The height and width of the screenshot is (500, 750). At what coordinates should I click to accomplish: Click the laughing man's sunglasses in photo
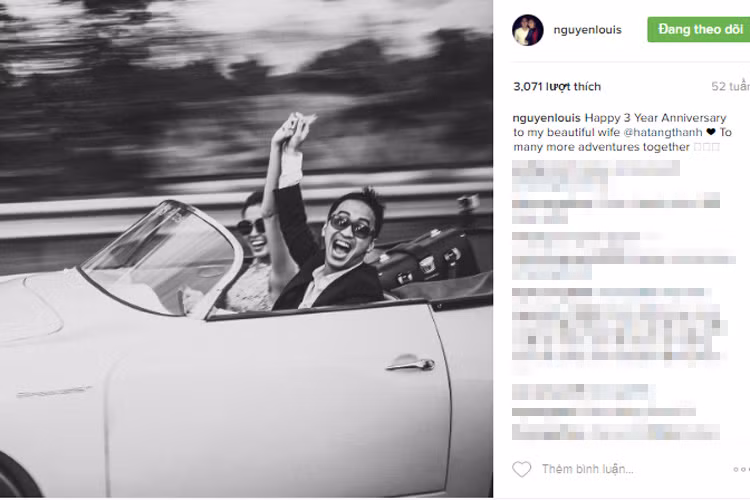(x=351, y=226)
